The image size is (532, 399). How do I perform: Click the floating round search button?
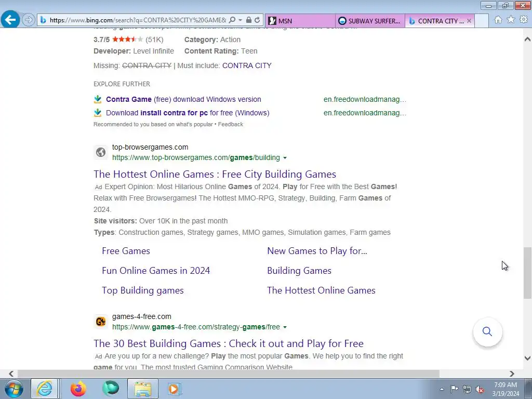tap(487, 331)
